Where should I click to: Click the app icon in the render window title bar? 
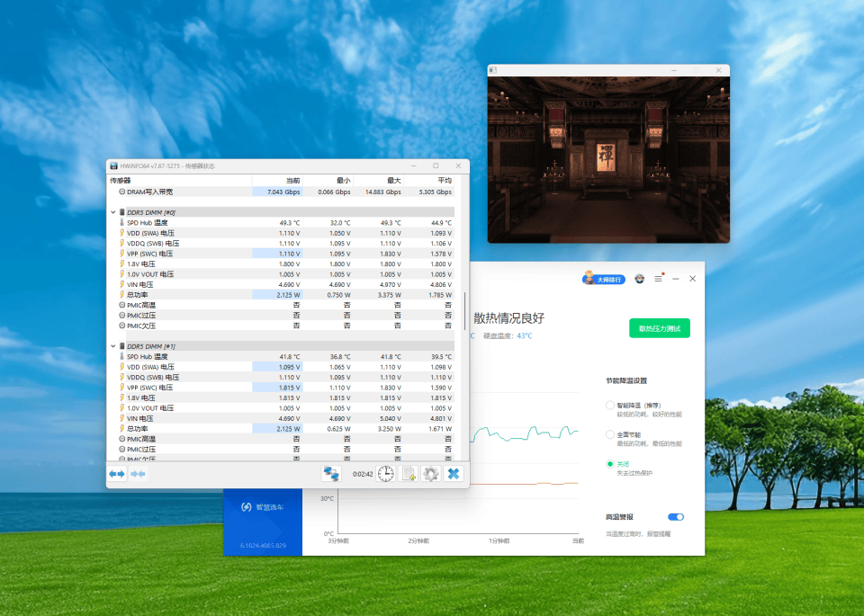[x=493, y=70]
